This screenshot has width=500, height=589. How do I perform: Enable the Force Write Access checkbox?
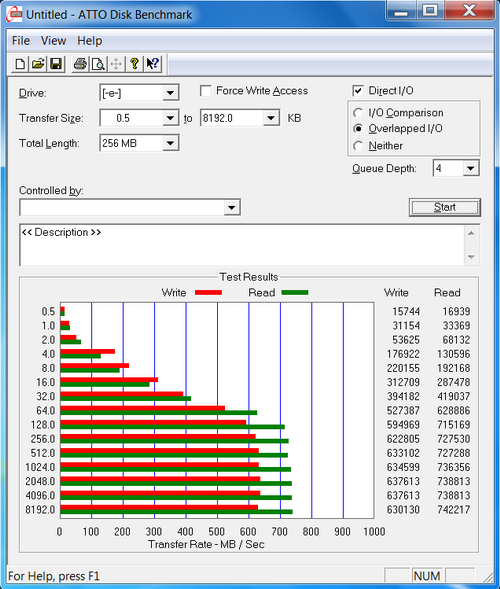click(205, 91)
